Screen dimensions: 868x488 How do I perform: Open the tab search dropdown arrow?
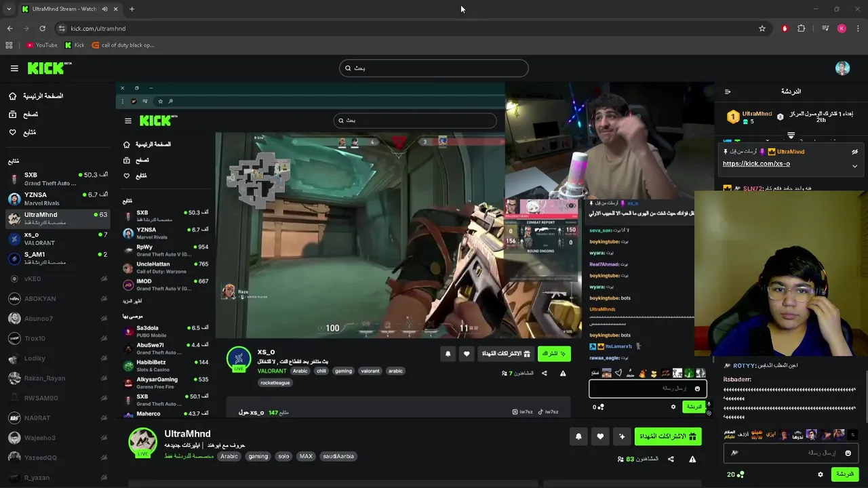[x=8, y=9]
